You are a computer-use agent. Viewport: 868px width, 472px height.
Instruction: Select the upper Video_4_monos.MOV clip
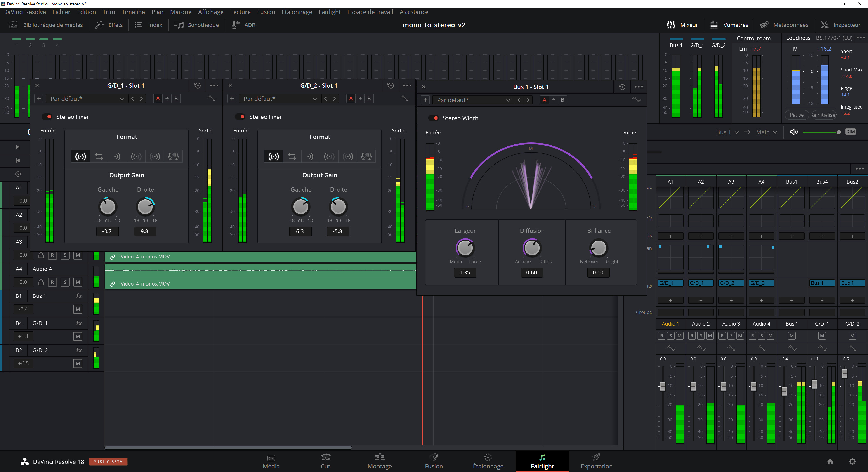260,257
